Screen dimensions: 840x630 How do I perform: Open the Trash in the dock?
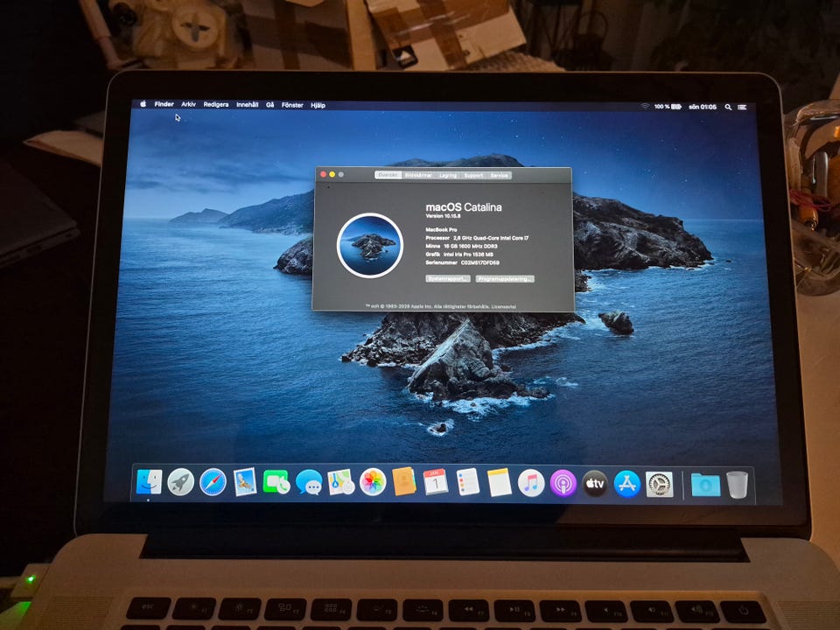(x=737, y=484)
